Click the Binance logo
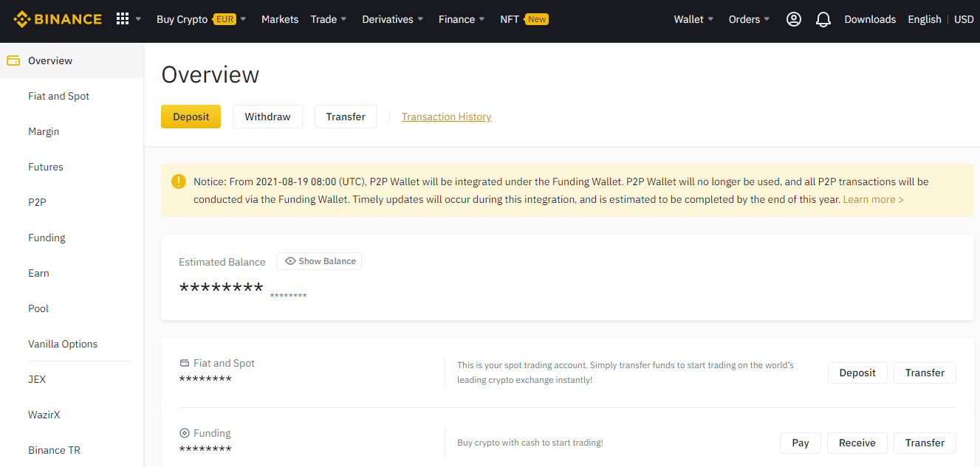This screenshot has width=980, height=467. tap(58, 19)
